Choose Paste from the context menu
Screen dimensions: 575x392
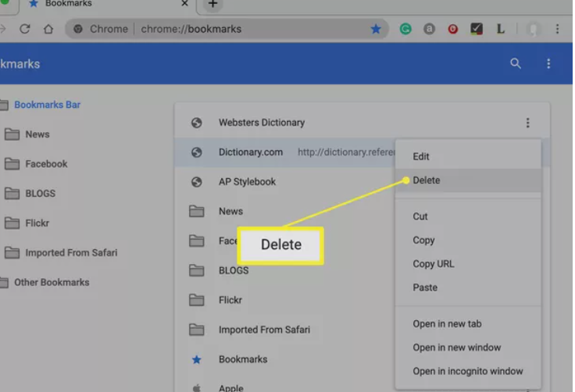[x=468, y=287]
